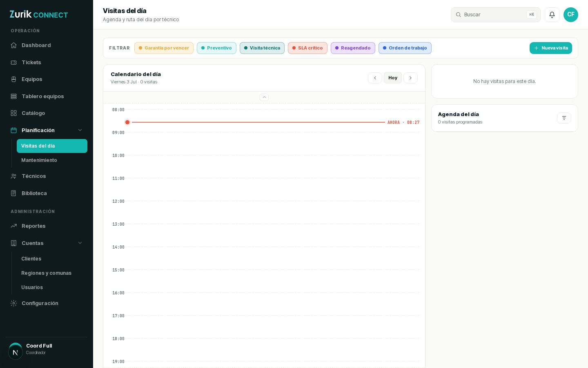Open the notifications bell
Viewport: 588px width, 368px height.
coord(552,15)
